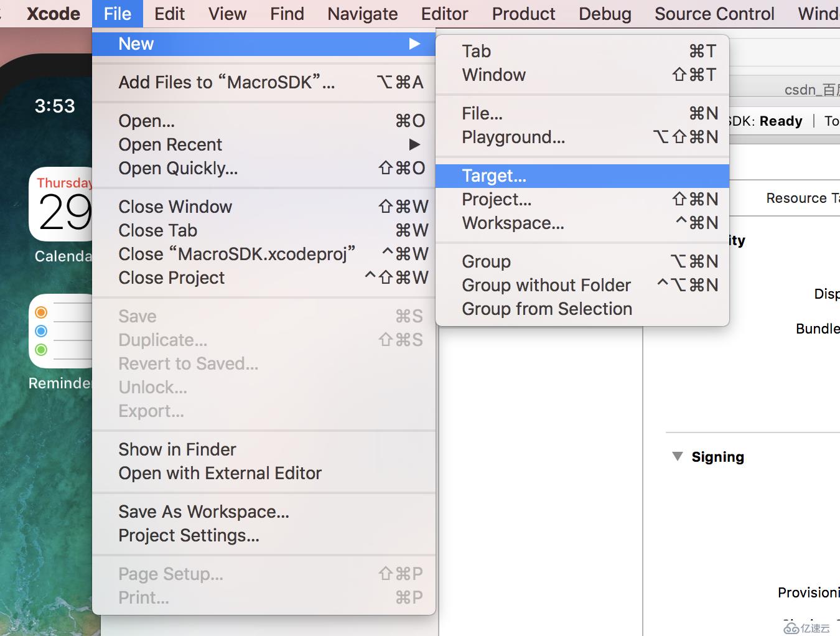The width and height of the screenshot is (840, 636).
Task: Choose Close Project
Action: 264,278
